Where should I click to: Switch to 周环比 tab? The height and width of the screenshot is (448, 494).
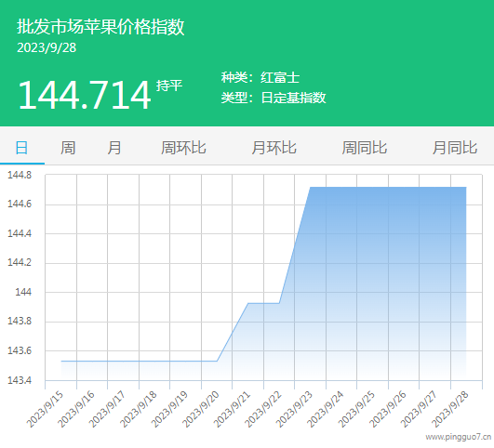point(183,148)
